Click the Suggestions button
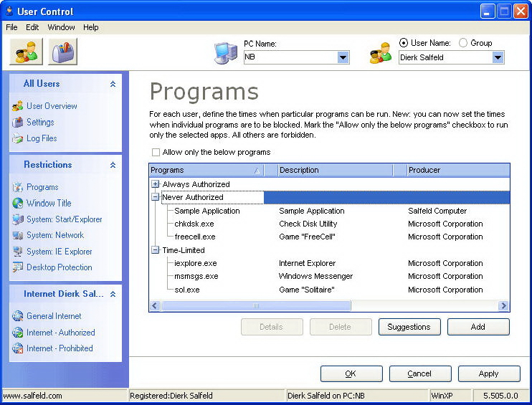532x405 pixels. point(409,327)
